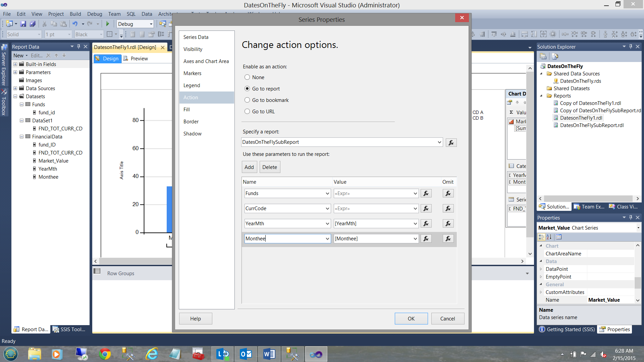
Task: Click expression fx button beside report name
Action: (451, 142)
